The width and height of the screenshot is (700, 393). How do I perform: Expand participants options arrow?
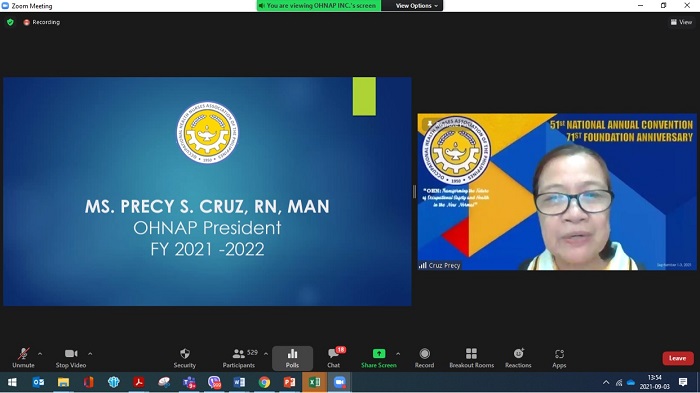point(266,354)
